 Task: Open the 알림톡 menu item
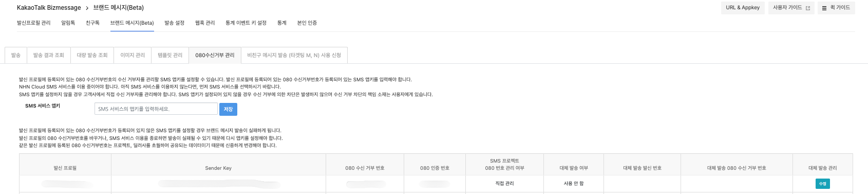click(68, 23)
